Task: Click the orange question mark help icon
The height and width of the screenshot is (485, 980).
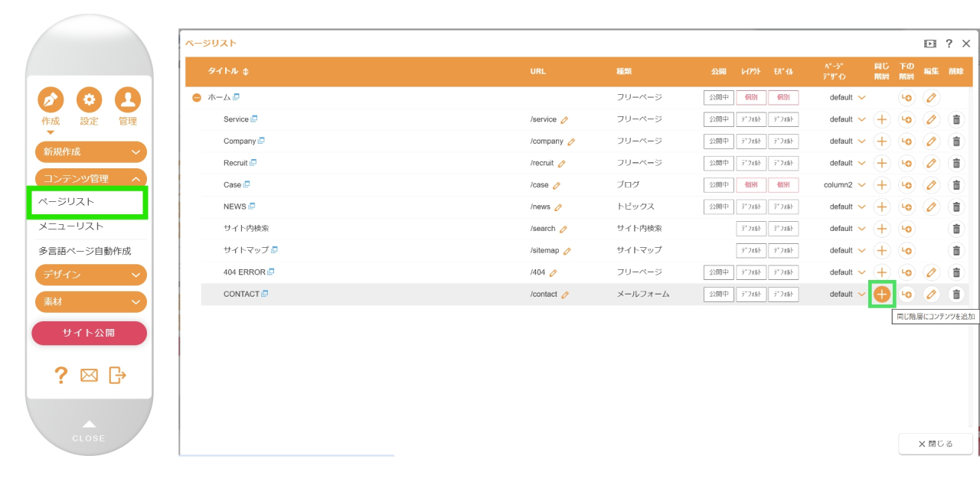Action: point(61,375)
